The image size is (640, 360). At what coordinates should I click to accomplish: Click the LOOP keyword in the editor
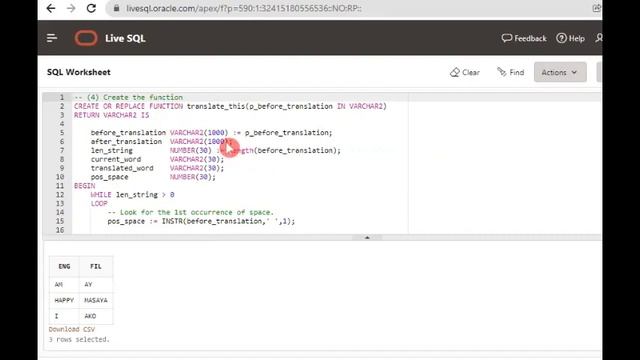[99, 203]
